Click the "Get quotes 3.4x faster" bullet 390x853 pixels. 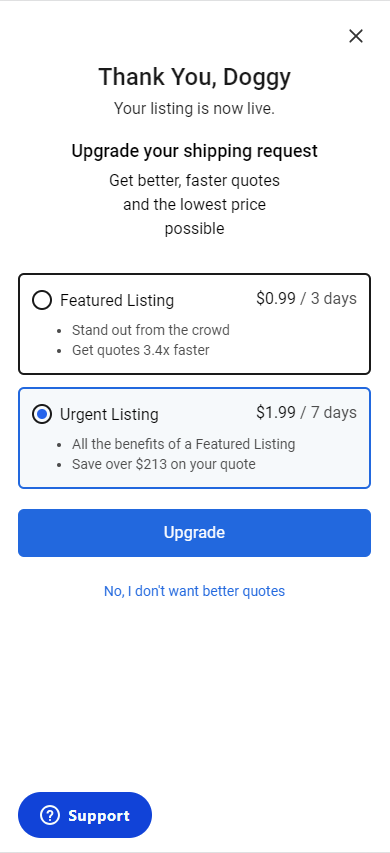coord(140,350)
